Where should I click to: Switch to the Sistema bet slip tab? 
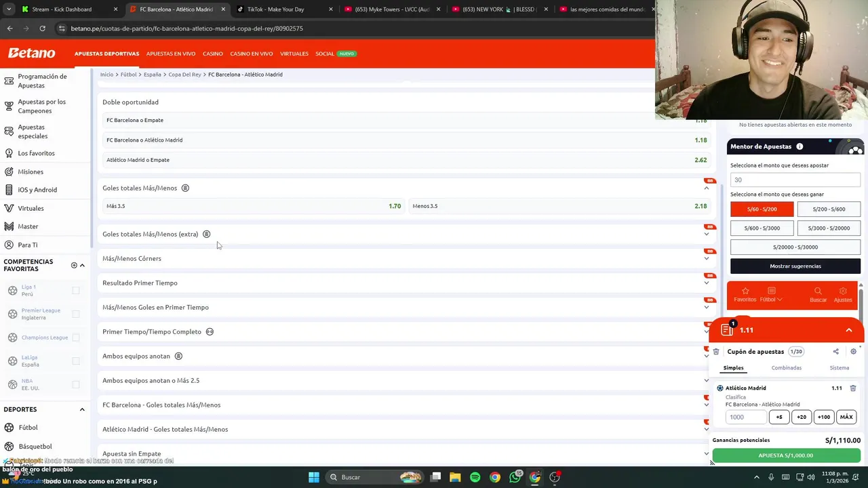tap(839, 368)
